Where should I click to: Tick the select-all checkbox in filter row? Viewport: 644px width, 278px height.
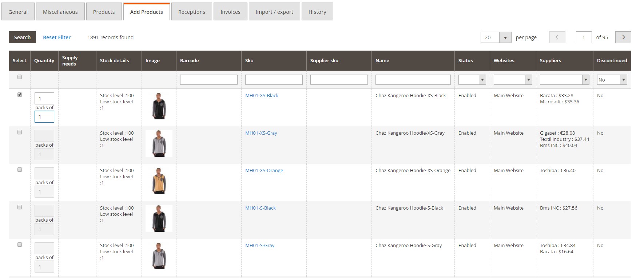tap(20, 77)
